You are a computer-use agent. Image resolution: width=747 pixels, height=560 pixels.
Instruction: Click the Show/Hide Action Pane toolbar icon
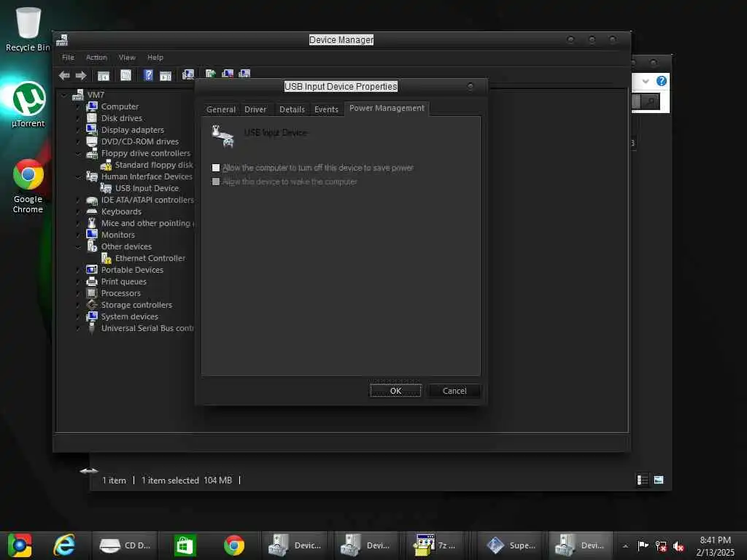166,75
